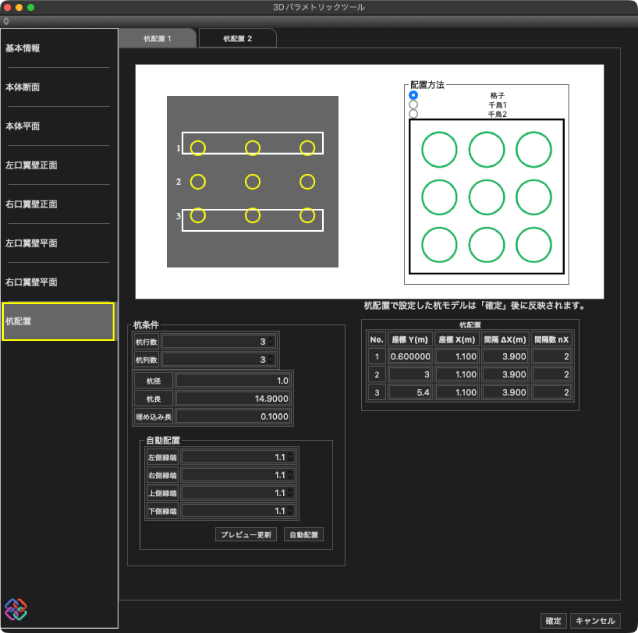Click the green zoom window button
This screenshot has width=638, height=633.
[31, 7]
